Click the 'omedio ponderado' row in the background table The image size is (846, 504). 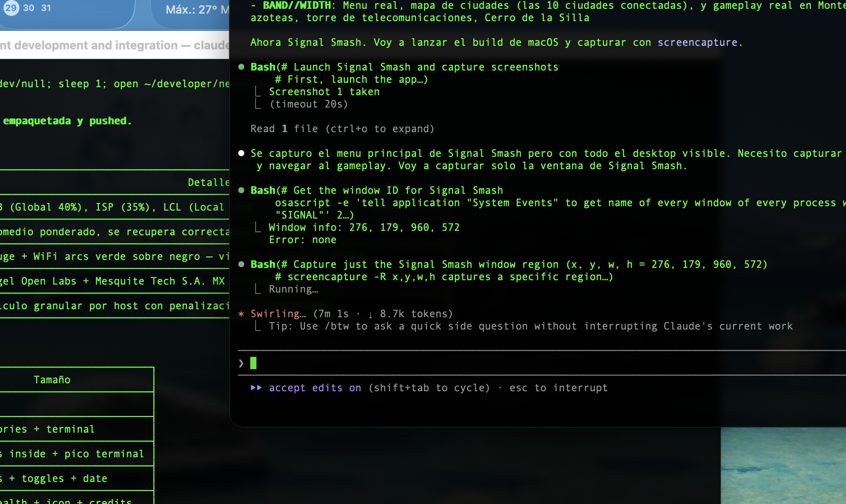(115, 232)
